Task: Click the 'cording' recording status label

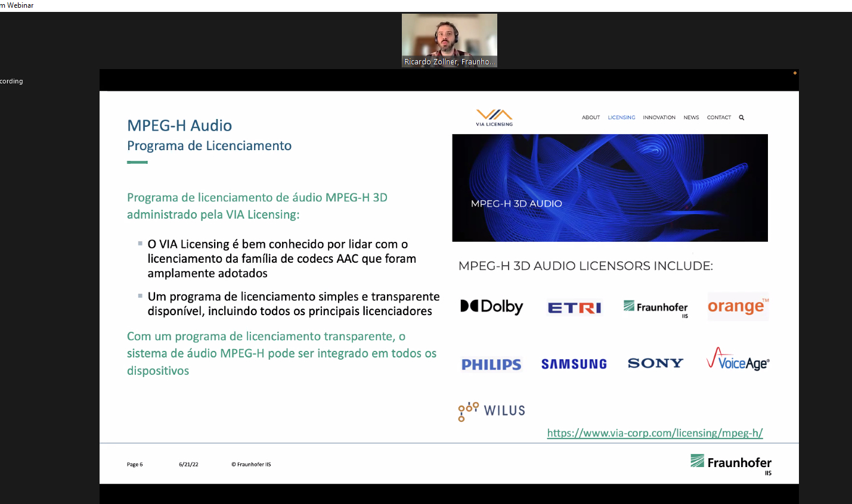Action: pos(11,81)
